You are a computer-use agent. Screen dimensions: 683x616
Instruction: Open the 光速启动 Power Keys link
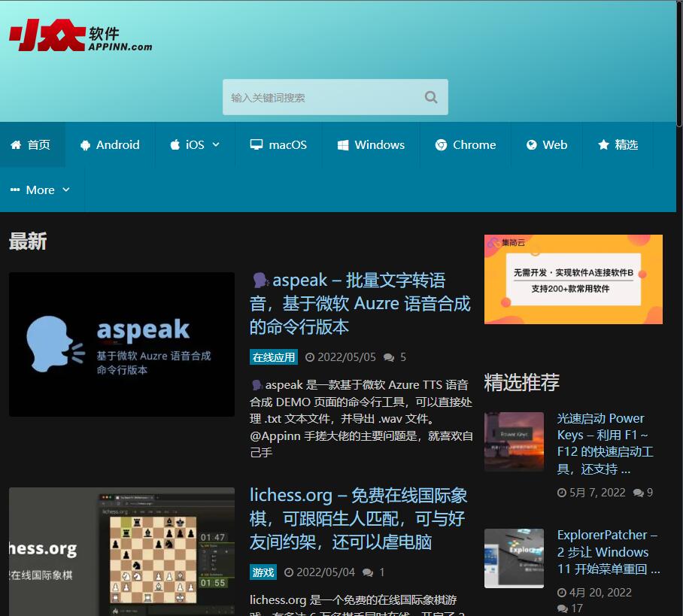605,444
